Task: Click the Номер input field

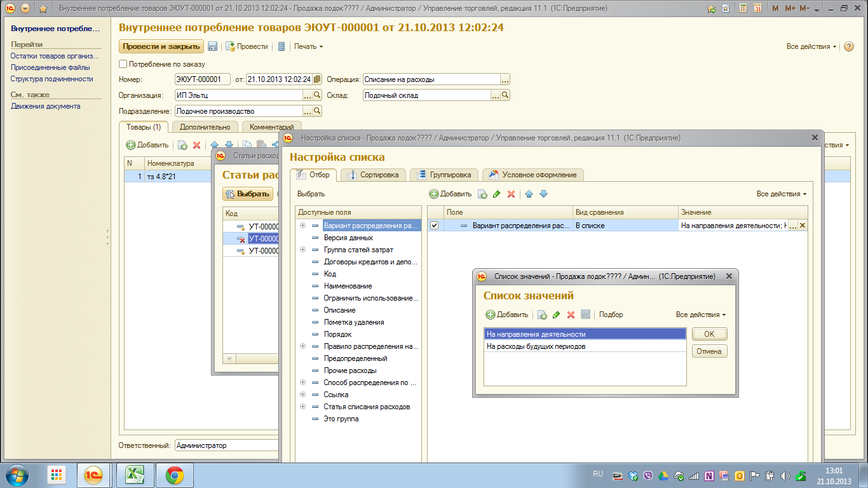Action: 203,79
